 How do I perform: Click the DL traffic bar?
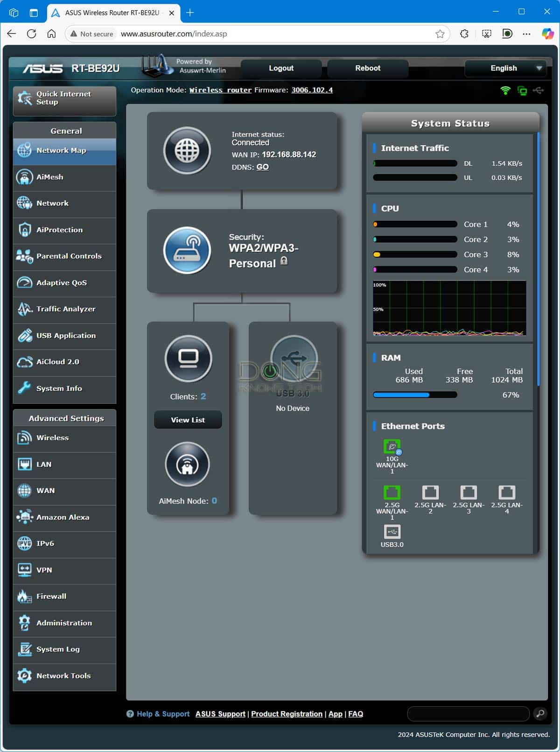click(415, 163)
